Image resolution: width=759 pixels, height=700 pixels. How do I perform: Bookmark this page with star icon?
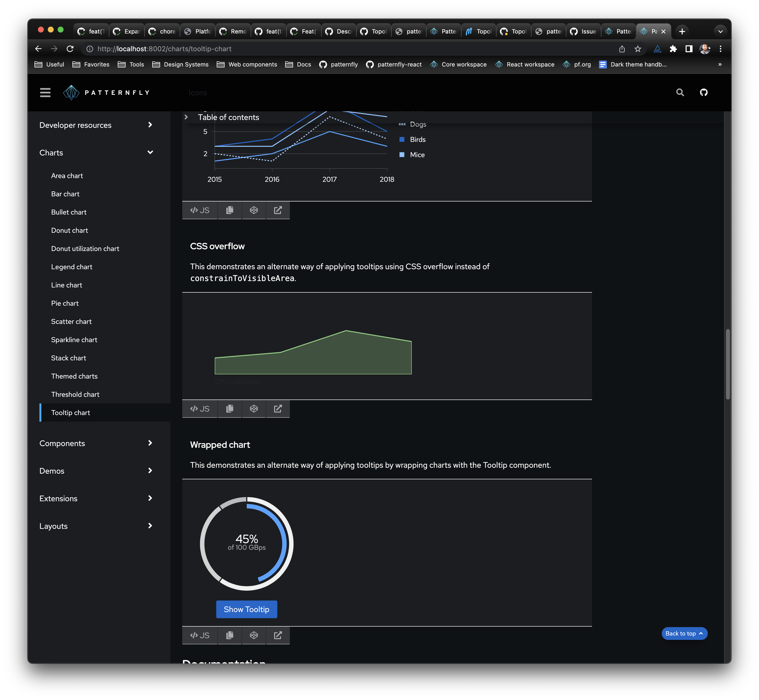click(x=638, y=49)
